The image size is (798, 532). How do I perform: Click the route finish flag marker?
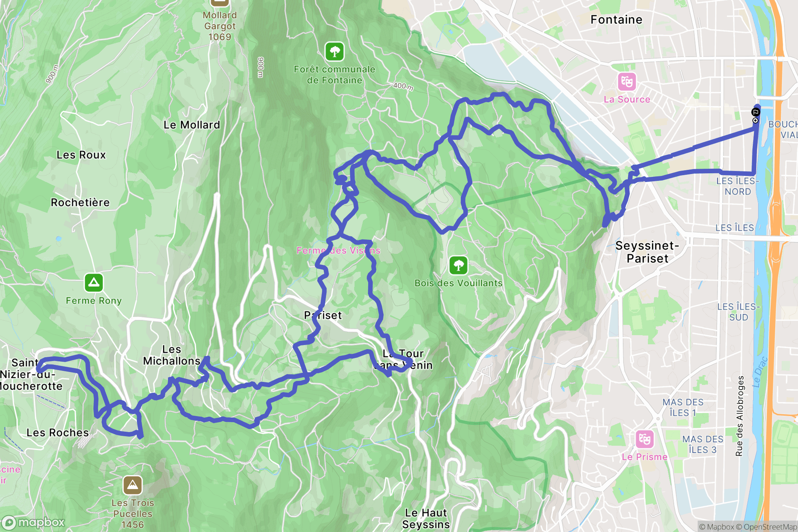(x=755, y=112)
